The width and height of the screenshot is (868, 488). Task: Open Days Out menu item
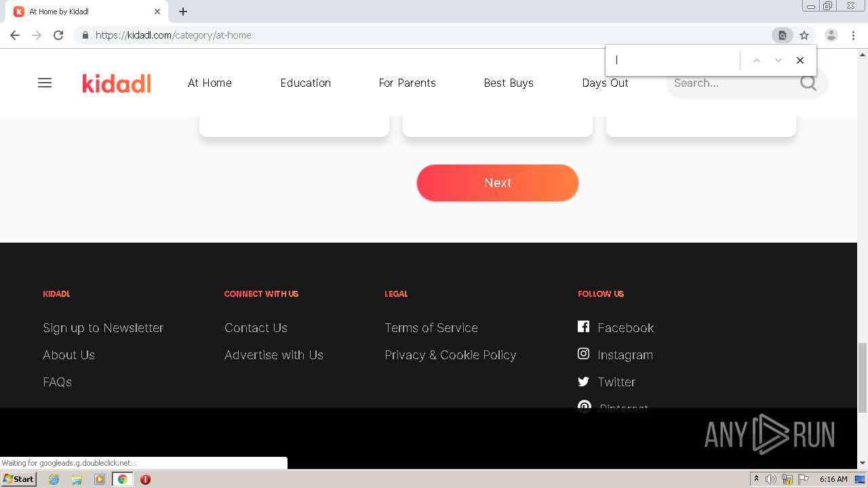pos(605,83)
